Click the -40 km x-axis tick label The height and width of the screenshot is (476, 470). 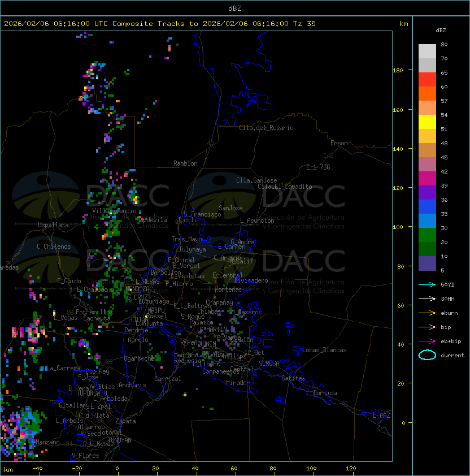click(x=37, y=469)
